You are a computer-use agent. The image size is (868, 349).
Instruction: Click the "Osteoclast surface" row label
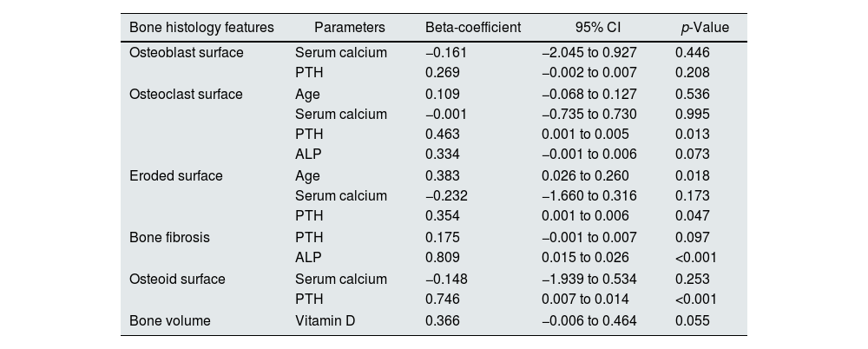click(186, 94)
